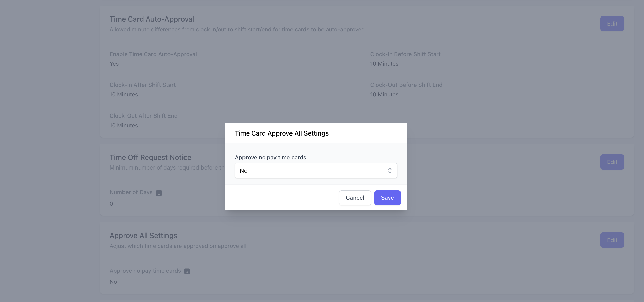The width and height of the screenshot is (644, 302).
Task: Click the Clock-Out After Shift End label
Action: tap(143, 116)
